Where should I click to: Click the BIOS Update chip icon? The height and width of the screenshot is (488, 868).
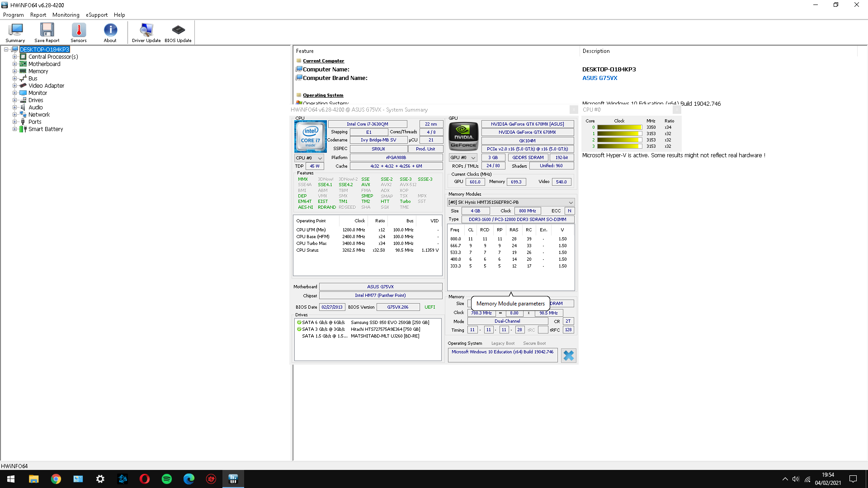(x=178, y=33)
